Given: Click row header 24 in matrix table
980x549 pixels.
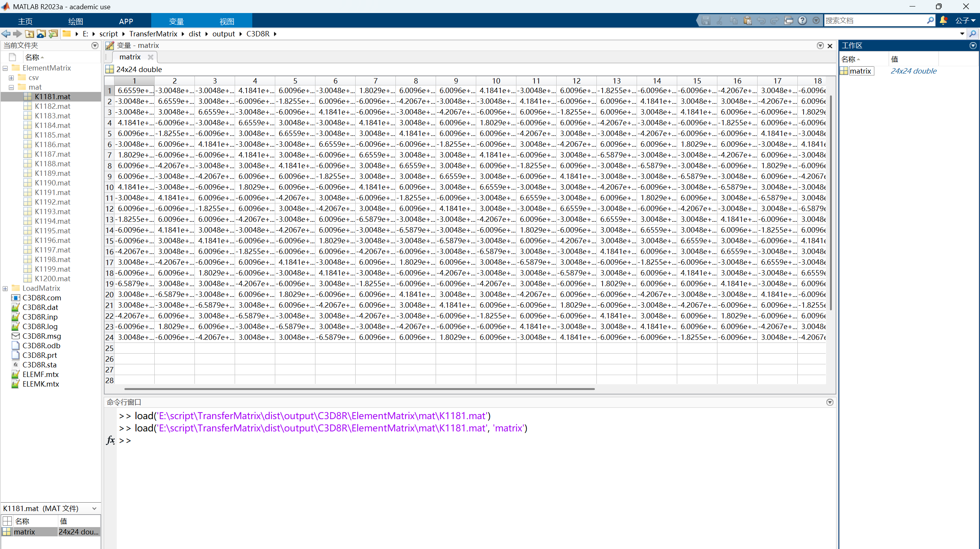Looking at the screenshot, I should pos(109,338).
